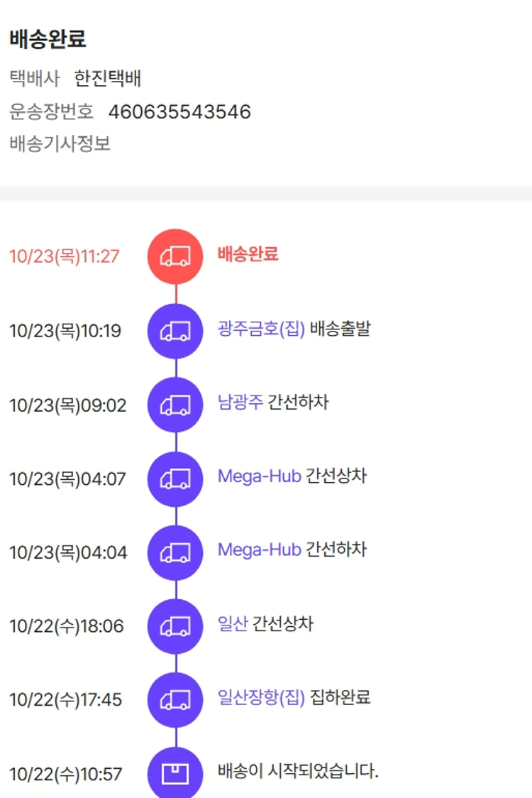Click truck icon for Mega-Hub 간선상차
Image resolution: width=532 pixels, height=798 pixels.
(175, 479)
